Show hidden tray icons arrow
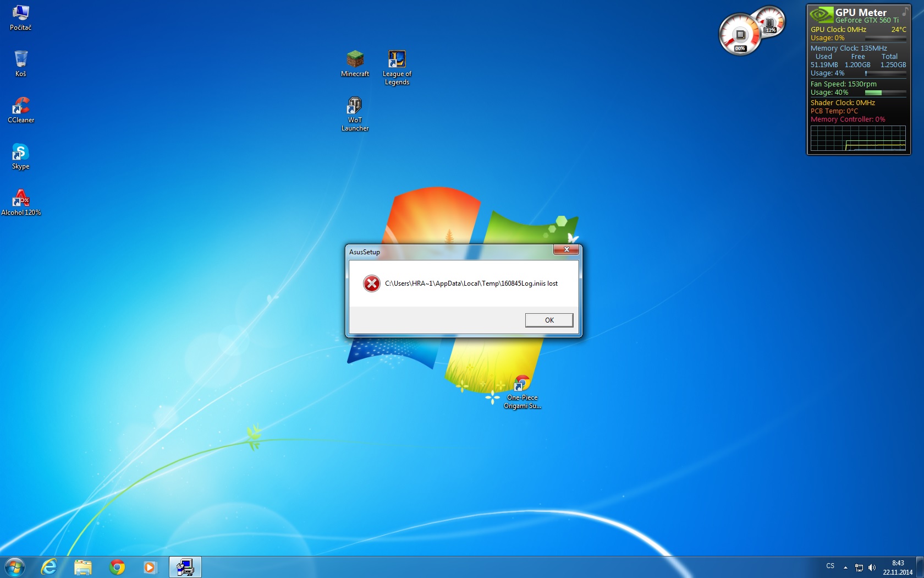Viewport: 924px width, 578px height. (845, 568)
